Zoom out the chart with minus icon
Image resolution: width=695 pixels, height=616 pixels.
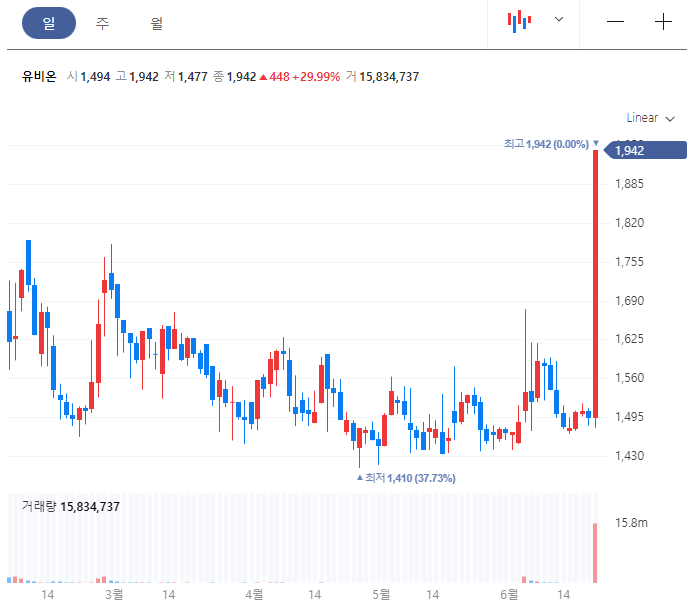click(x=615, y=21)
